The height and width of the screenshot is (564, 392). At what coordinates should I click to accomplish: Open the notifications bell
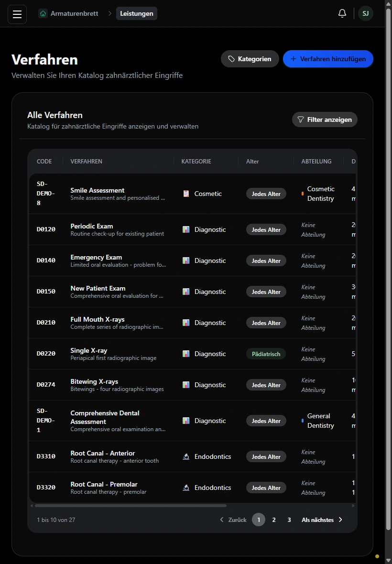pos(342,14)
